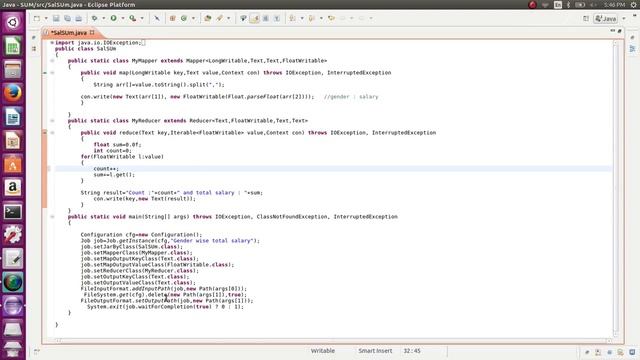Image resolution: width=640 pixels, height=360 pixels.
Task: Click the Last Edit Location icon
Action: [331, 18]
